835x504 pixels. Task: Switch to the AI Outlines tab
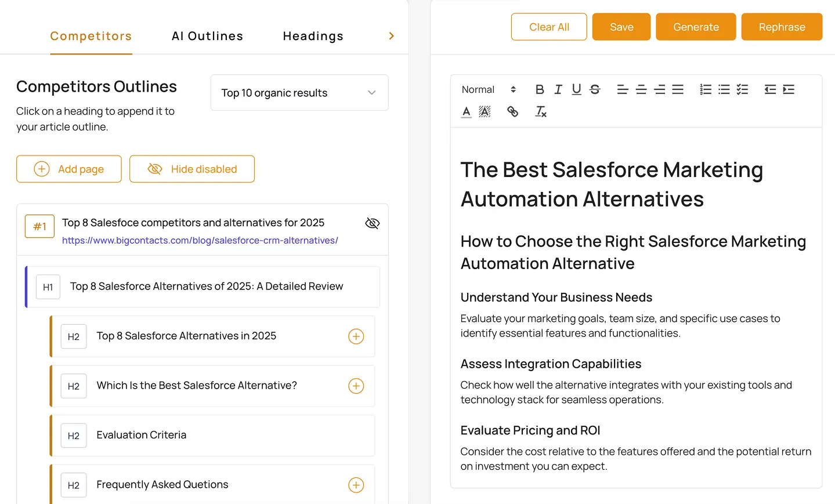tap(207, 36)
